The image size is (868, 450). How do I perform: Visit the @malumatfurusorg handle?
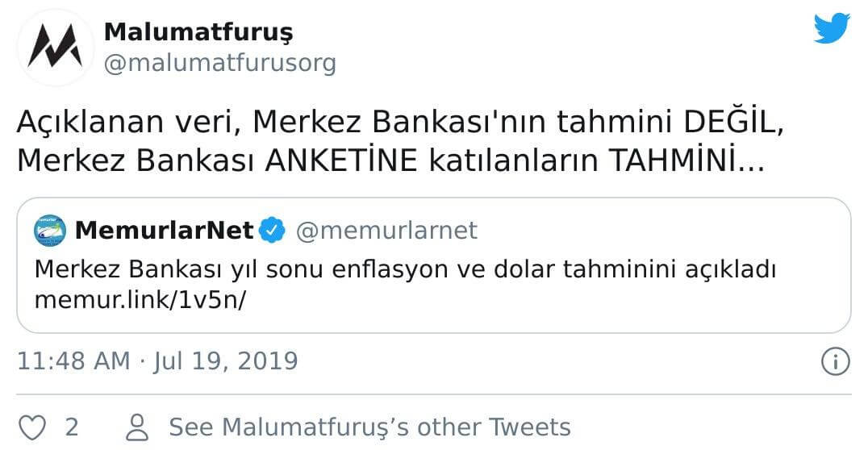pos(220,63)
